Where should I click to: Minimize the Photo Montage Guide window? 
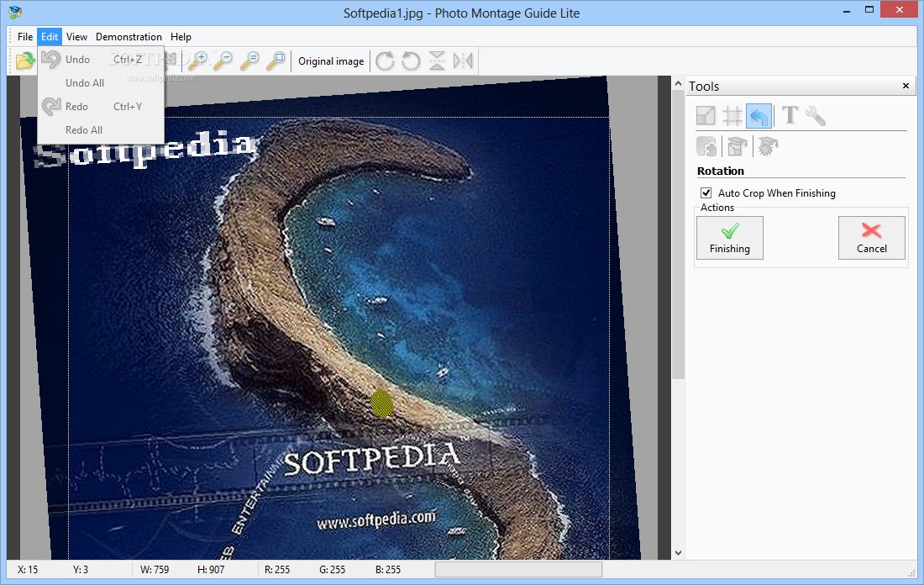[847, 11]
